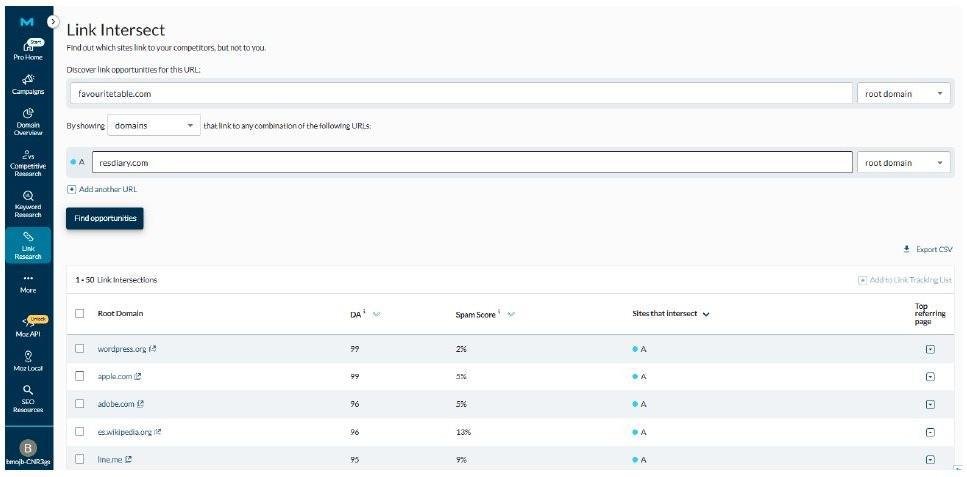The height and width of the screenshot is (477, 967).
Task: Open wordpress.org domain link
Action: pyautogui.click(x=122, y=349)
